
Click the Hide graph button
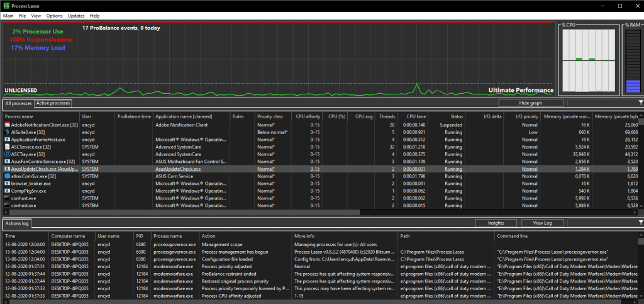(x=530, y=103)
